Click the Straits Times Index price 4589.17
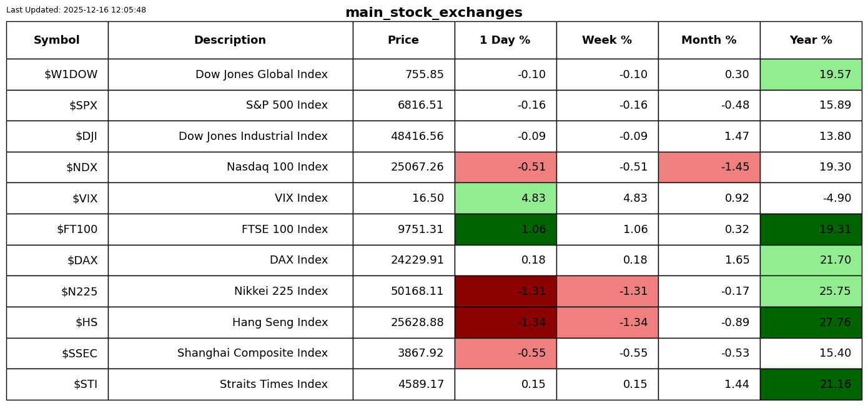 point(420,384)
